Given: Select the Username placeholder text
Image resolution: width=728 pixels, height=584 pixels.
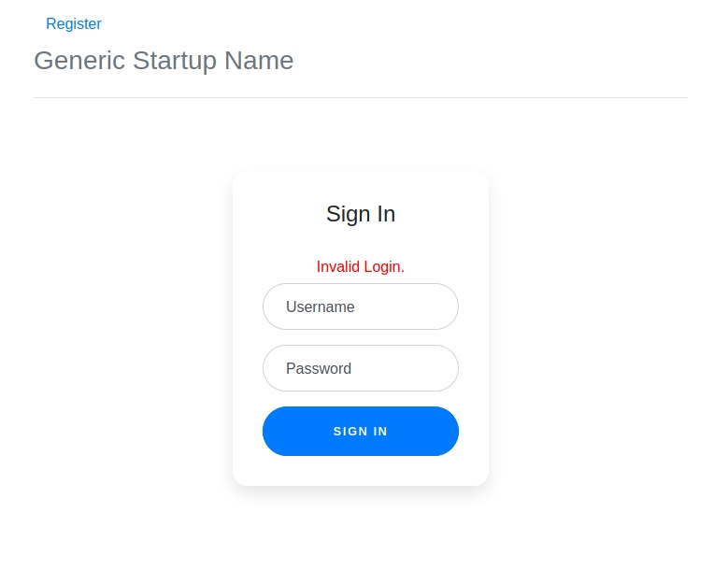Looking at the screenshot, I should tap(321, 306).
